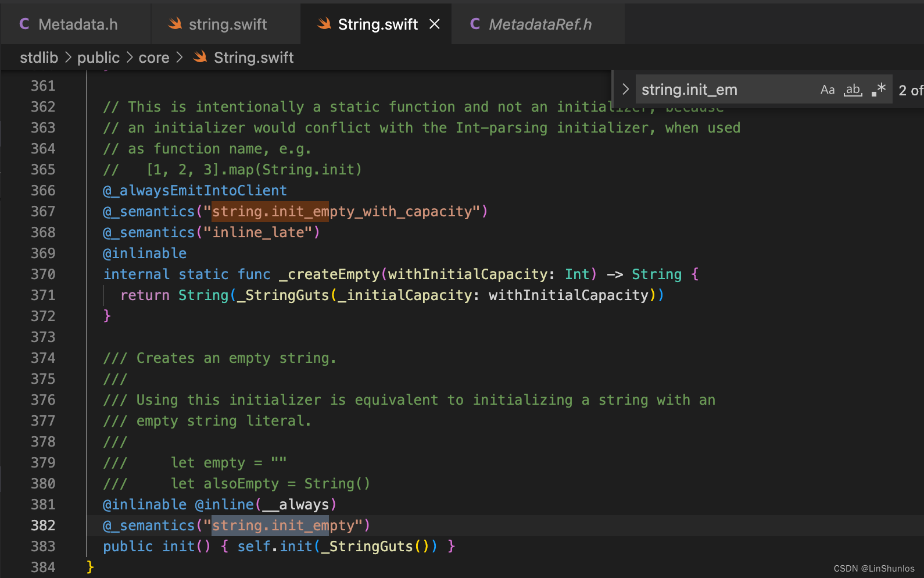Click the selected string.init_empty match on line 382
This screenshot has width=924, height=578.
tap(270, 526)
